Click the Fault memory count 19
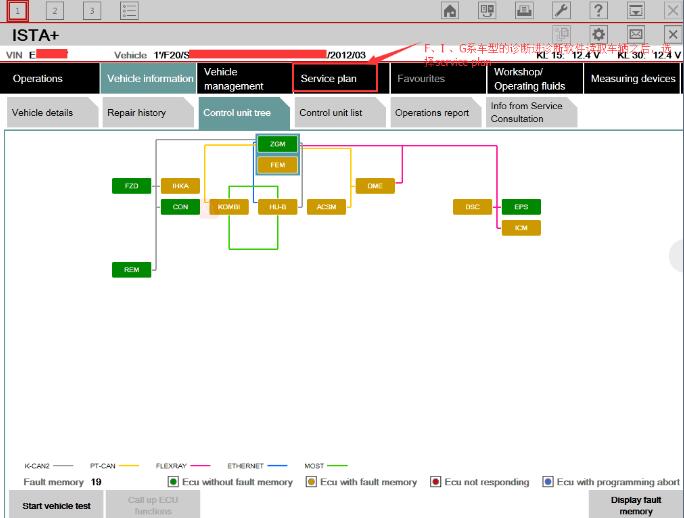684x518 pixels. pyautogui.click(x=96, y=482)
